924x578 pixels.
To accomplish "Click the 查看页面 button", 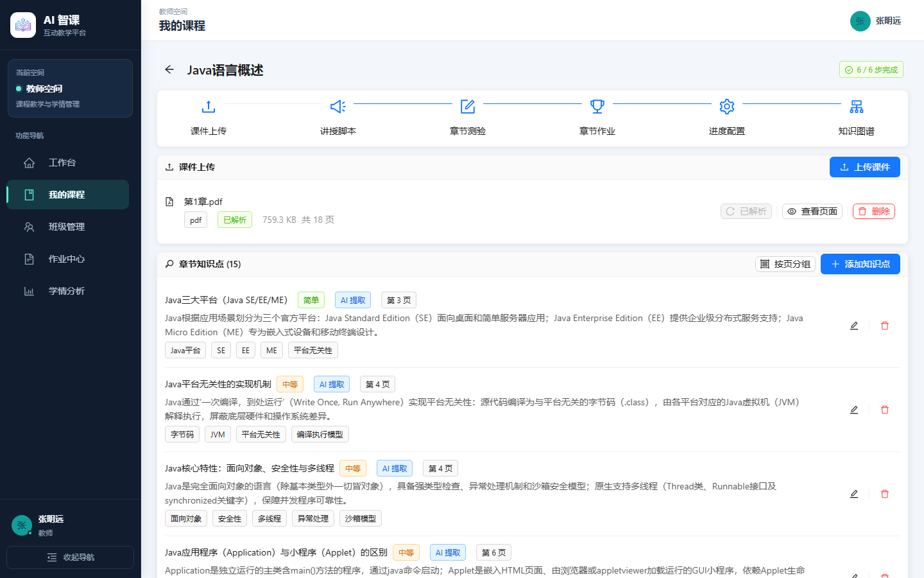I will point(812,211).
